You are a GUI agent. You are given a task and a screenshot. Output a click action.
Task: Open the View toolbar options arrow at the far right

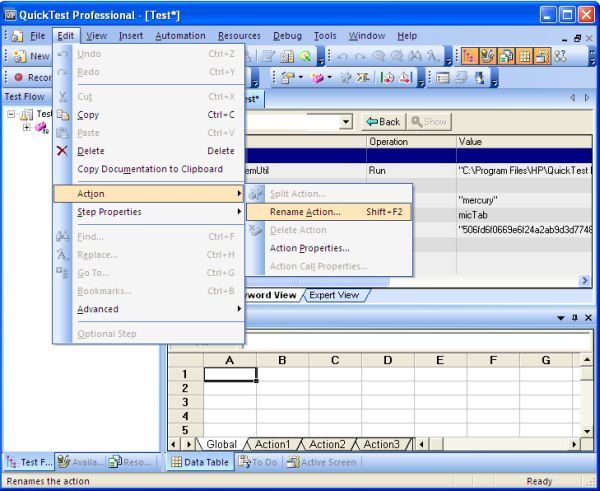(x=593, y=57)
